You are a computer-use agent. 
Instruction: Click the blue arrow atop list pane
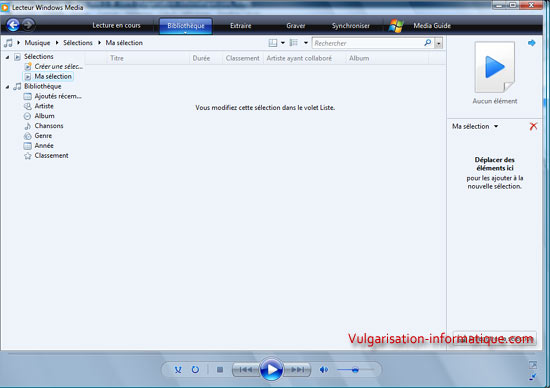click(532, 43)
